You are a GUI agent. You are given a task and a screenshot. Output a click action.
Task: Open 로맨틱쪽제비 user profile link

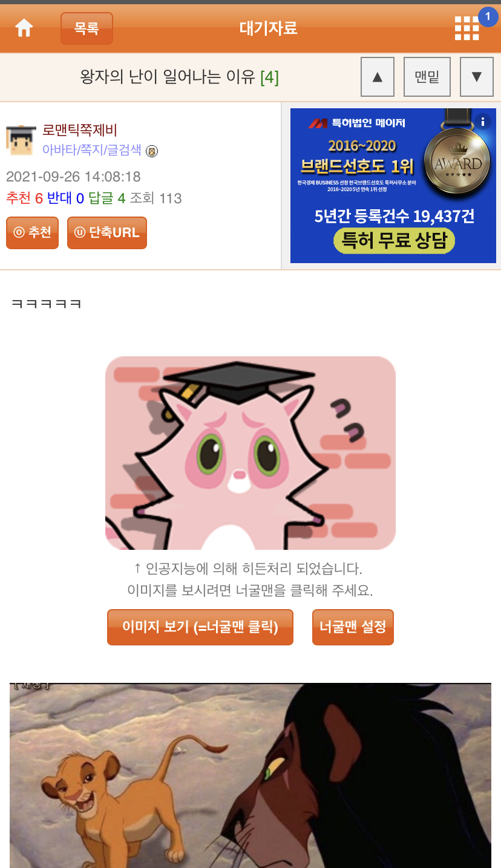point(79,130)
